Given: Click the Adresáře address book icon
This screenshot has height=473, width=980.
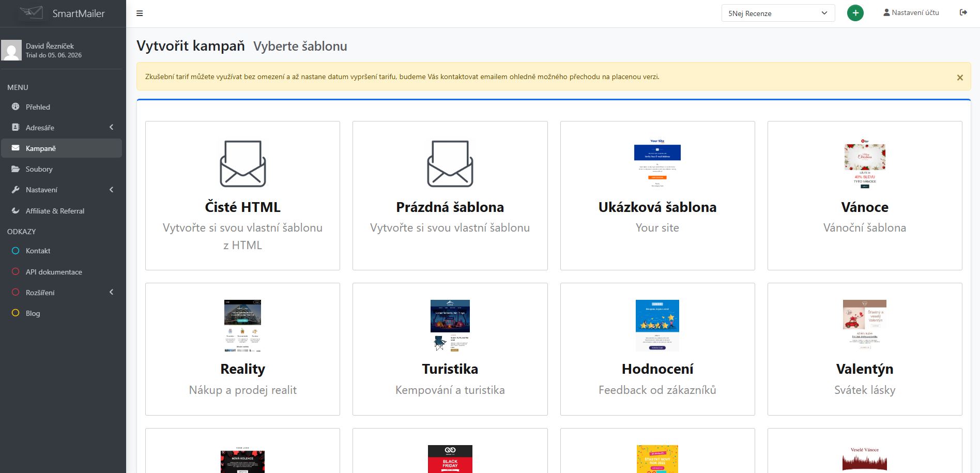Looking at the screenshot, I should click(16, 127).
